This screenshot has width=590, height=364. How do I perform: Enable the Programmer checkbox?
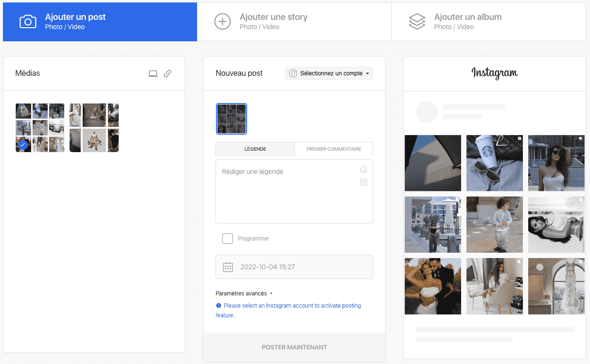click(x=228, y=239)
